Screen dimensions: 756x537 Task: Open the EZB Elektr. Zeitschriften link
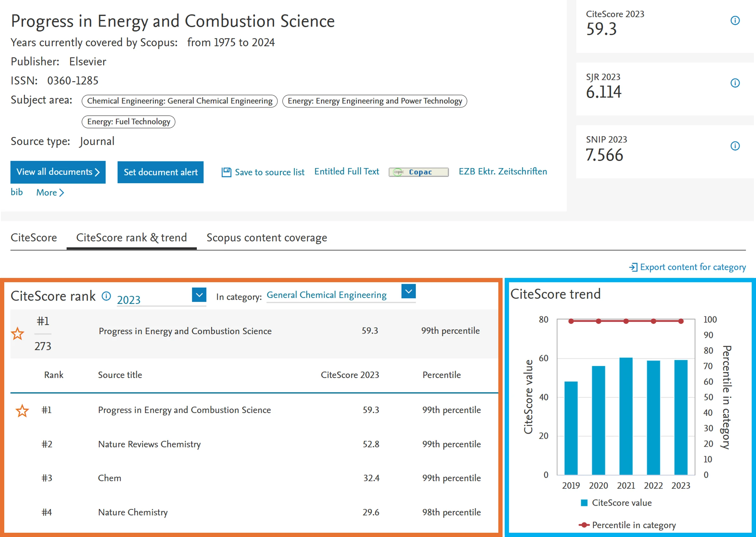(x=503, y=171)
